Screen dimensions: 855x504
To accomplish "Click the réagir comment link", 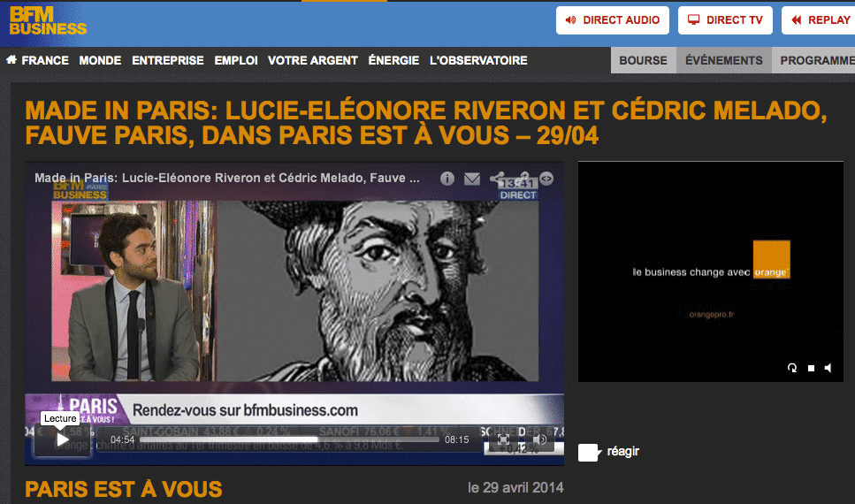I will [622, 452].
